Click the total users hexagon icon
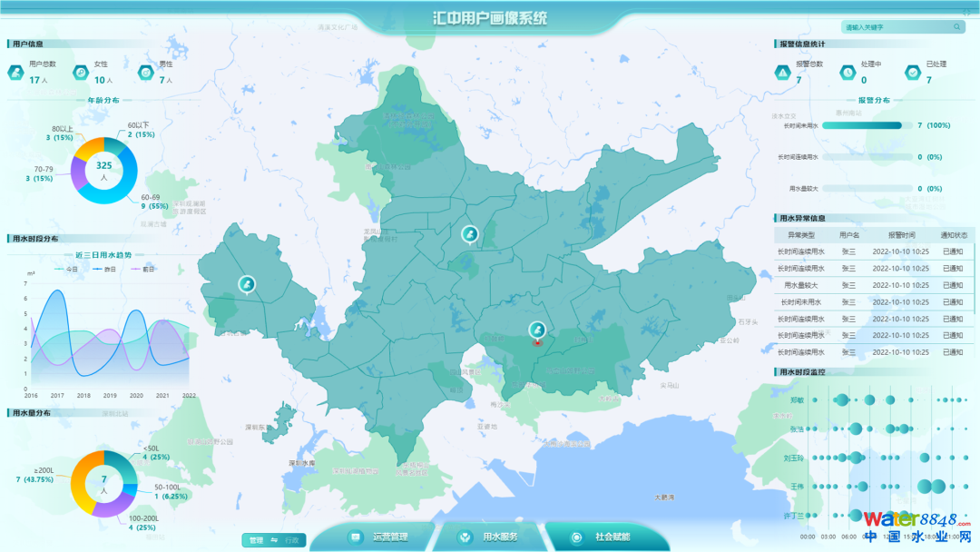Viewport: 980px width, 552px height. (16, 72)
